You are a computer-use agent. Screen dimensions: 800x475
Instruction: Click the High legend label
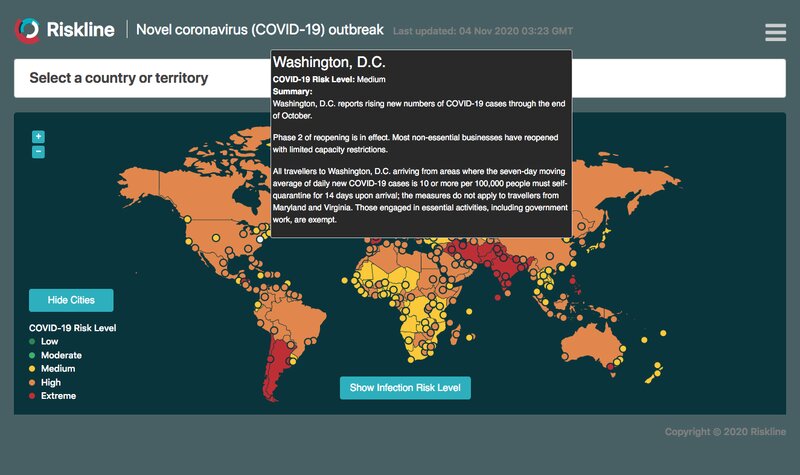51,382
